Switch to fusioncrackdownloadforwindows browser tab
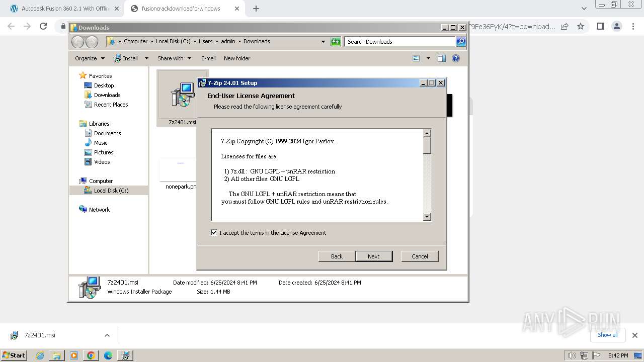Screen dimensions: 644x362 coord(186,9)
